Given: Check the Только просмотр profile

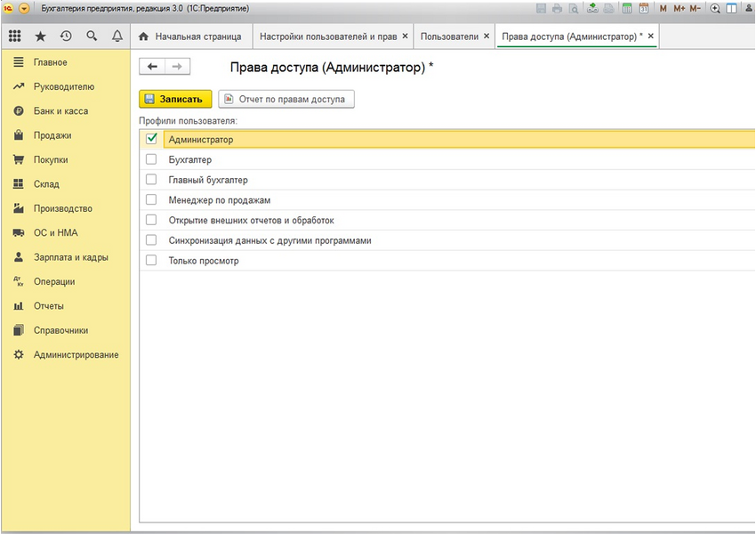Looking at the screenshot, I should [x=151, y=261].
